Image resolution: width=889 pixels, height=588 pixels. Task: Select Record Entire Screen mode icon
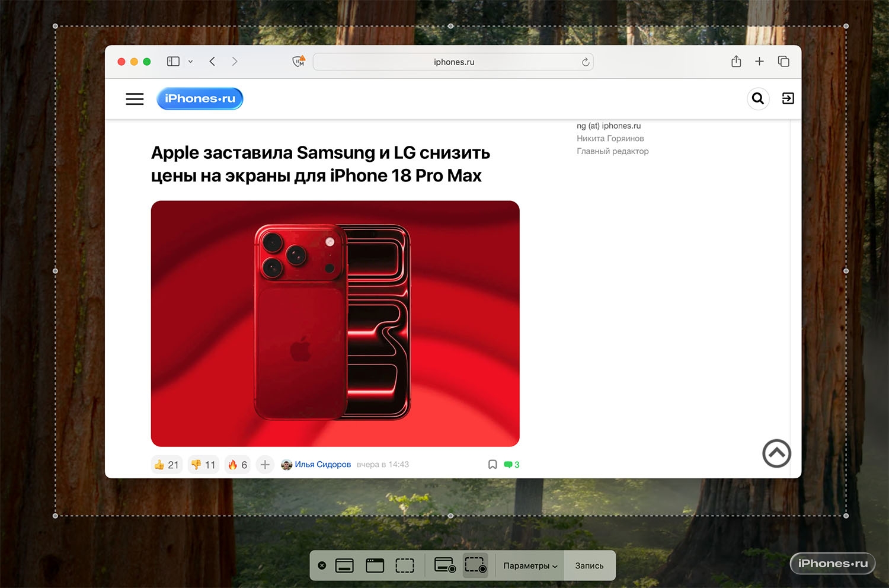click(445, 565)
